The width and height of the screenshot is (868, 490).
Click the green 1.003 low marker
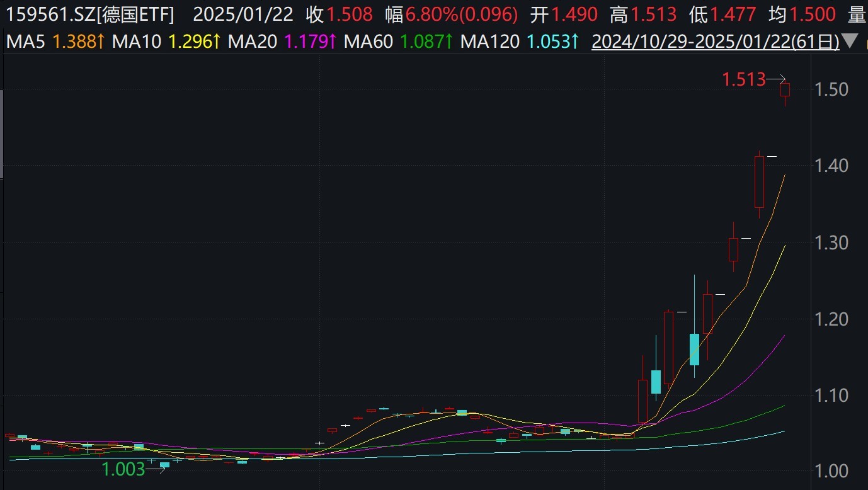pyautogui.click(x=123, y=469)
